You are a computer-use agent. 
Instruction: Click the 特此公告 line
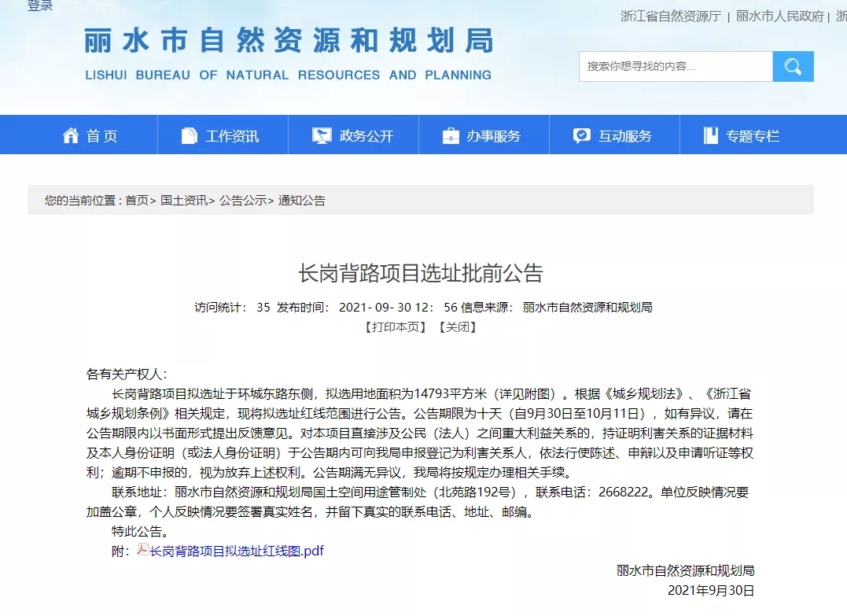(x=139, y=531)
